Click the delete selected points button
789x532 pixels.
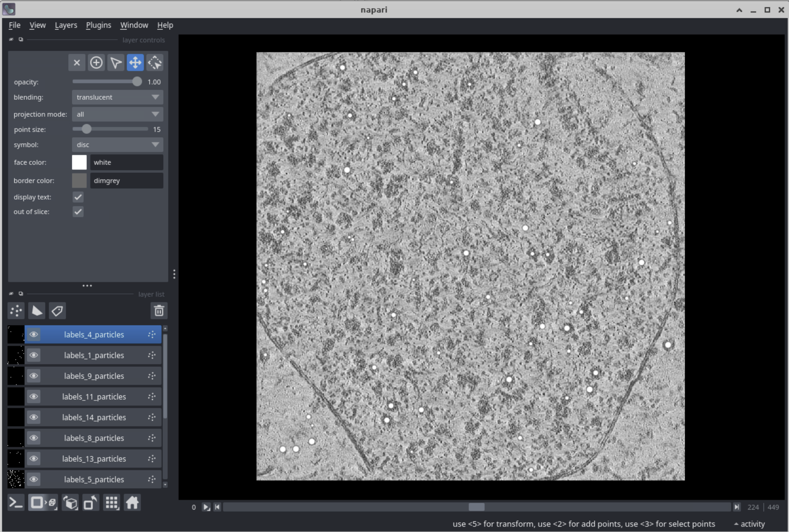77,62
